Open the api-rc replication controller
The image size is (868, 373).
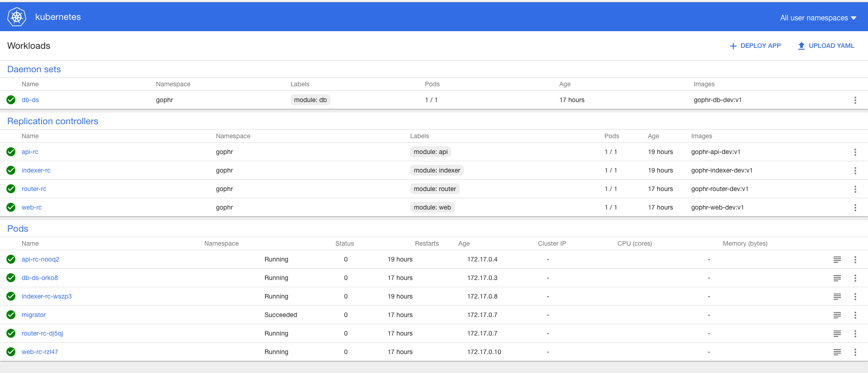pos(30,152)
